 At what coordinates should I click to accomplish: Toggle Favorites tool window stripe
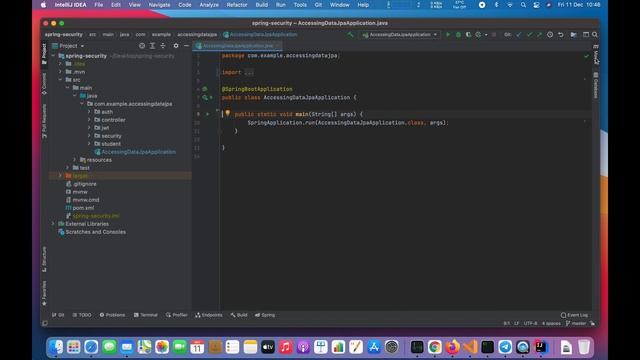44,293
